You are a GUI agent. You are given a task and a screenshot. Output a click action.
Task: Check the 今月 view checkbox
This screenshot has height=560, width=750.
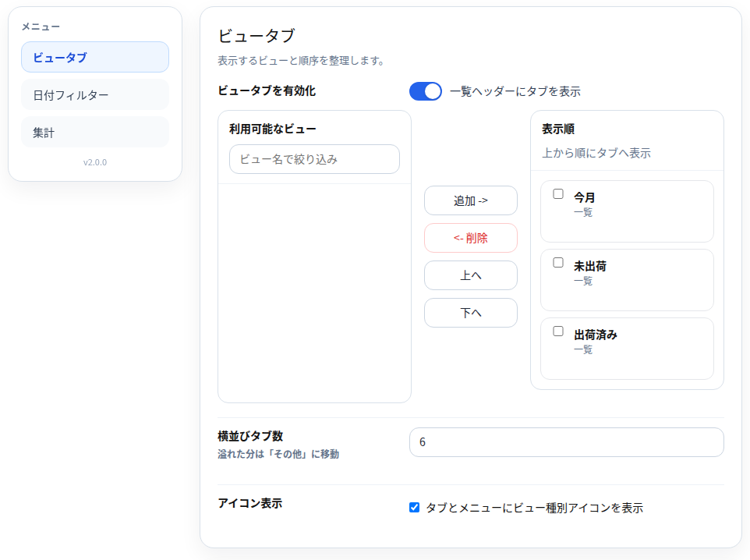[x=557, y=194]
